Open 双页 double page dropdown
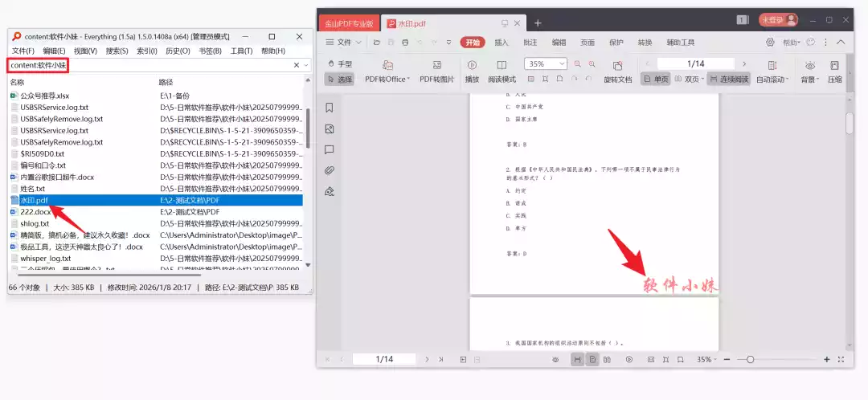868x400 pixels. (690, 79)
